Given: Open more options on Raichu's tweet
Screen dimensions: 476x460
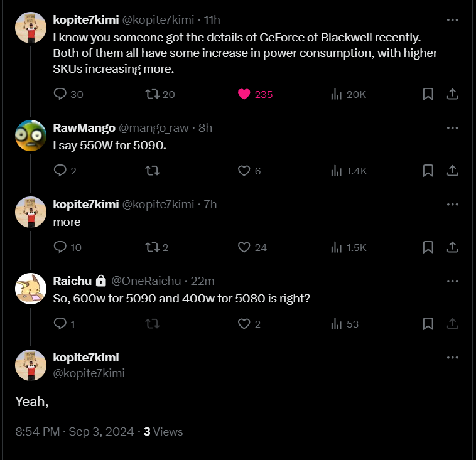Looking at the screenshot, I should coord(452,281).
